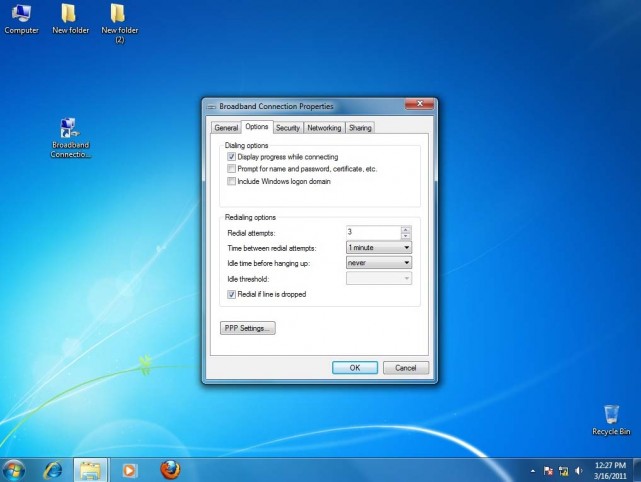Viewport: 641px width, 482px height.
Task: Open network status tray icon
Action: pos(564,471)
